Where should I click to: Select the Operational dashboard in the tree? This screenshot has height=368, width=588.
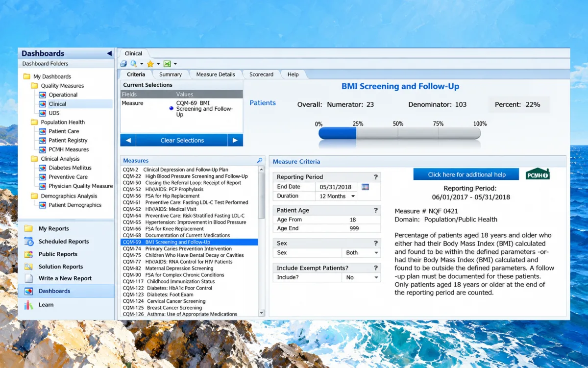click(63, 95)
